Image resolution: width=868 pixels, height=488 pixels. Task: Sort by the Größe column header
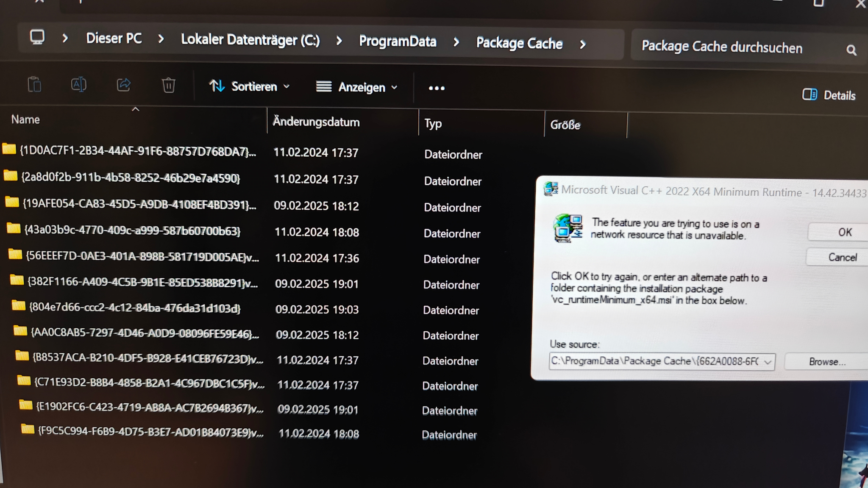565,125
